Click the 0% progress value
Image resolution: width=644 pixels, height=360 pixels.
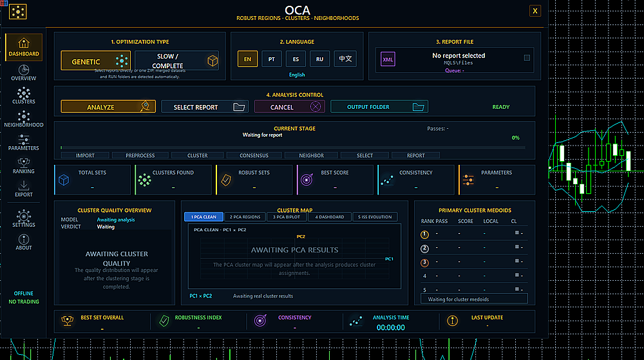coord(515,138)
